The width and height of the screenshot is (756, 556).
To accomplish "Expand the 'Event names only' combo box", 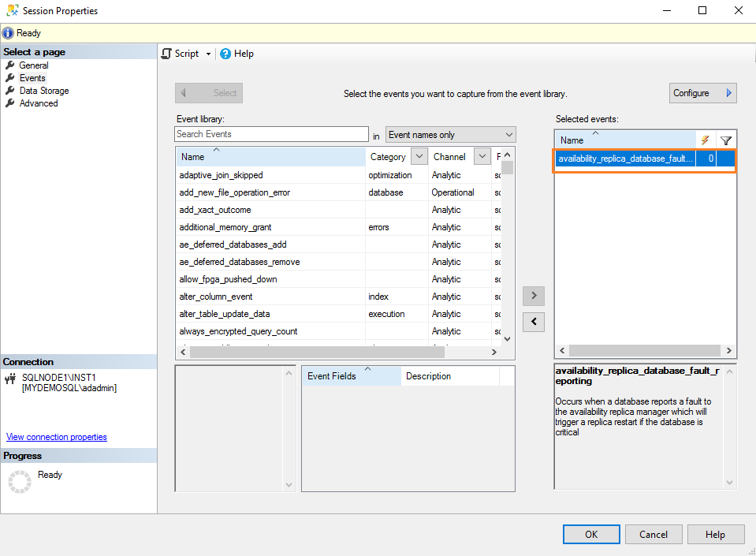I will 508,135.
